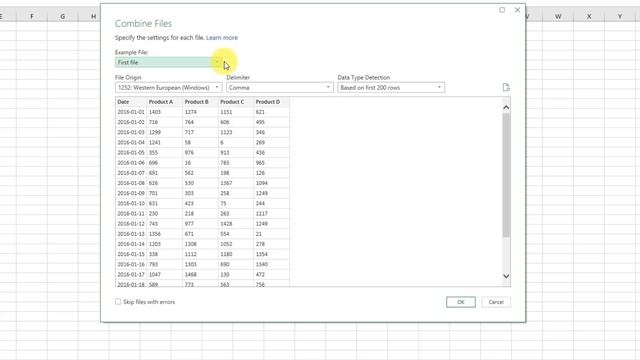This screenshot has width=640, height=360.
Task: Click the Product B value 1274
Action: [200, 112]
